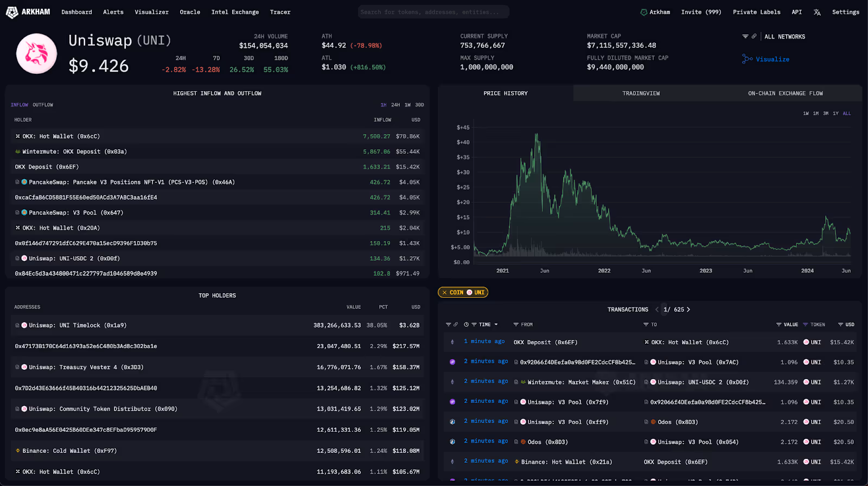Go to the next transactions page
The width and height of the screenshot is (868, 486).
pos(688,310)
